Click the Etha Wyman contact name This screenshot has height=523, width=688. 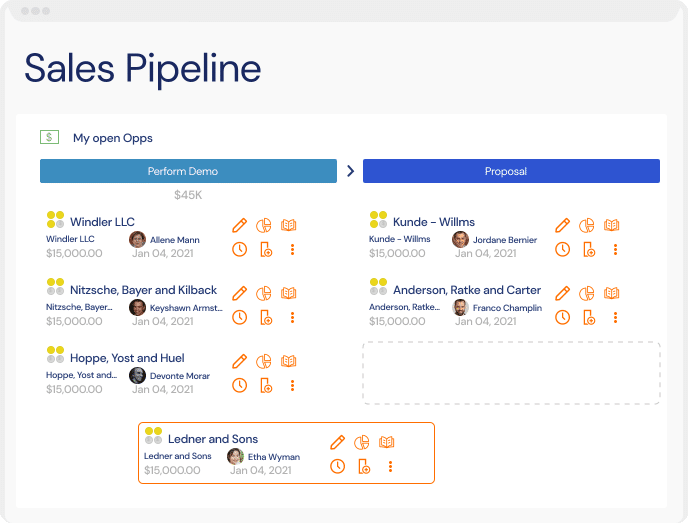point(274,457)
